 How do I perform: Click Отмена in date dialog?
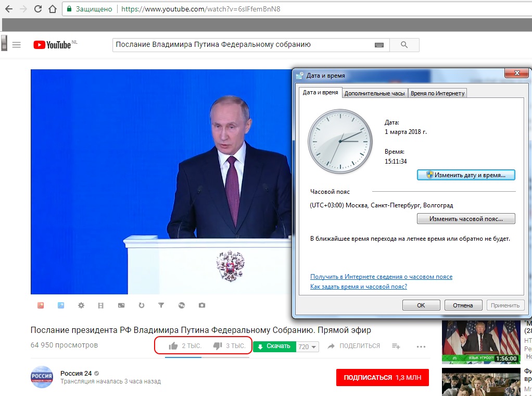click(x=463, y=305)
